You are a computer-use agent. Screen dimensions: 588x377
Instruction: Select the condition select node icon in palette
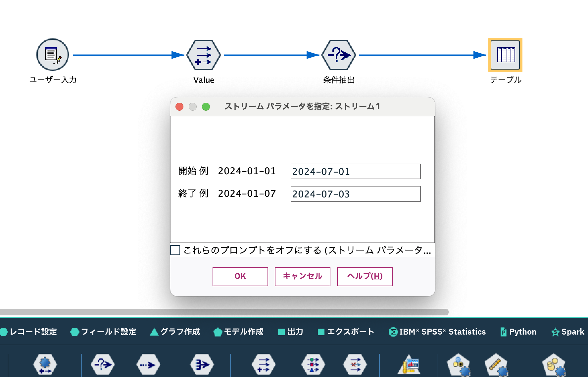[102, 364]
